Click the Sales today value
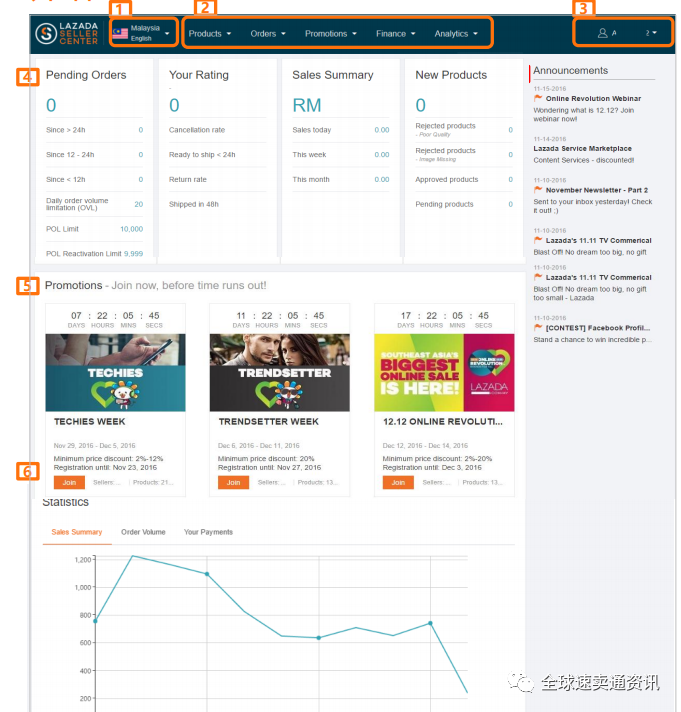Viewport: 681px width, 712px height. (x=382, y=130)
